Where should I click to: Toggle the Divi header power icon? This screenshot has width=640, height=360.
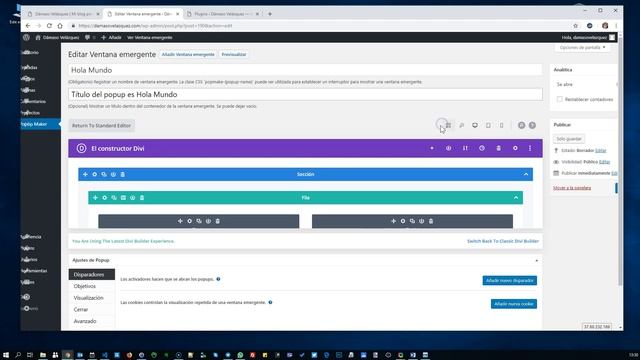click(x=449, y=148)
